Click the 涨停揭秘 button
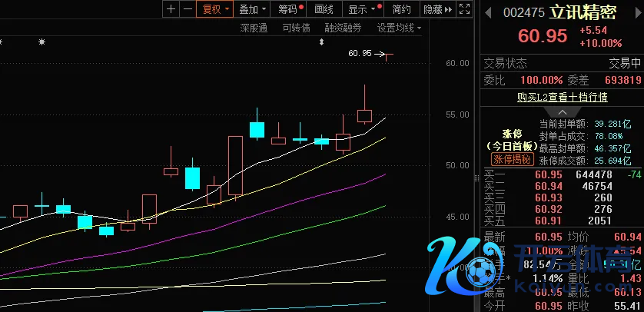The height and width of the screenshot is (312, 644). [x=512, y=159]
